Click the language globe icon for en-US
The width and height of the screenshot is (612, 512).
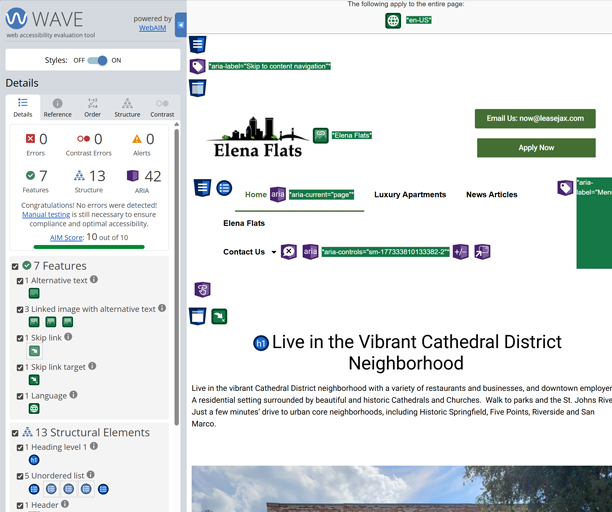393,21
